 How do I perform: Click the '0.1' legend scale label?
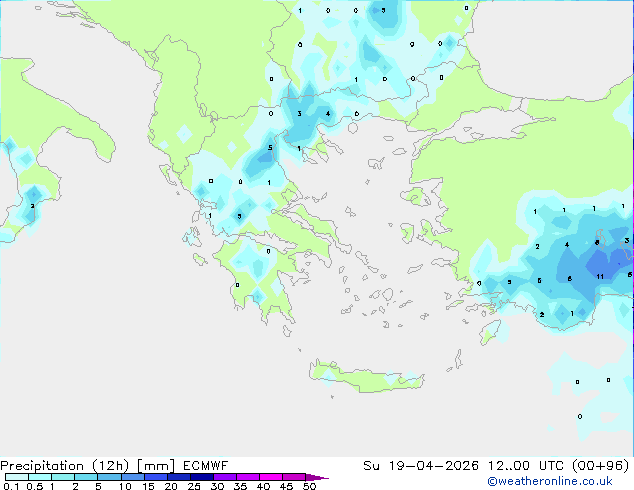point(11,486)
